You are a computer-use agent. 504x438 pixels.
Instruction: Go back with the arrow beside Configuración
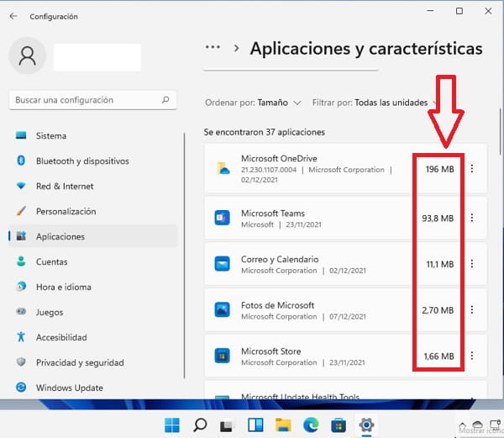click(13, 16)
